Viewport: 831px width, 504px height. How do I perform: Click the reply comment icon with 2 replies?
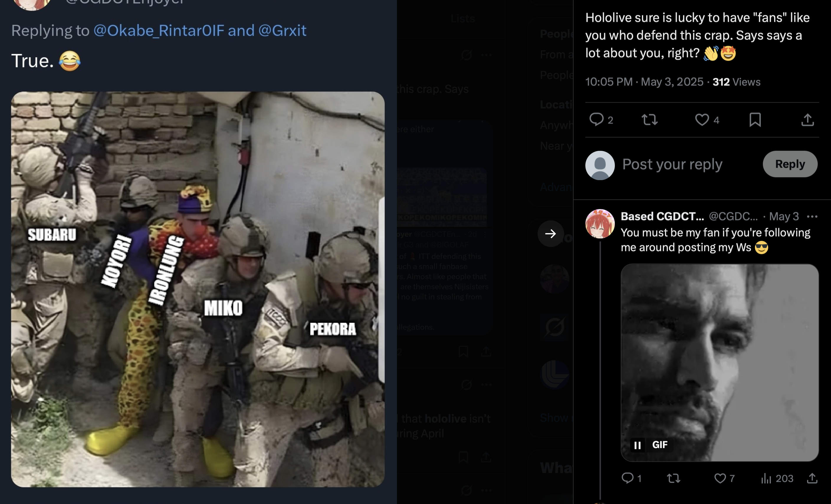596,120
